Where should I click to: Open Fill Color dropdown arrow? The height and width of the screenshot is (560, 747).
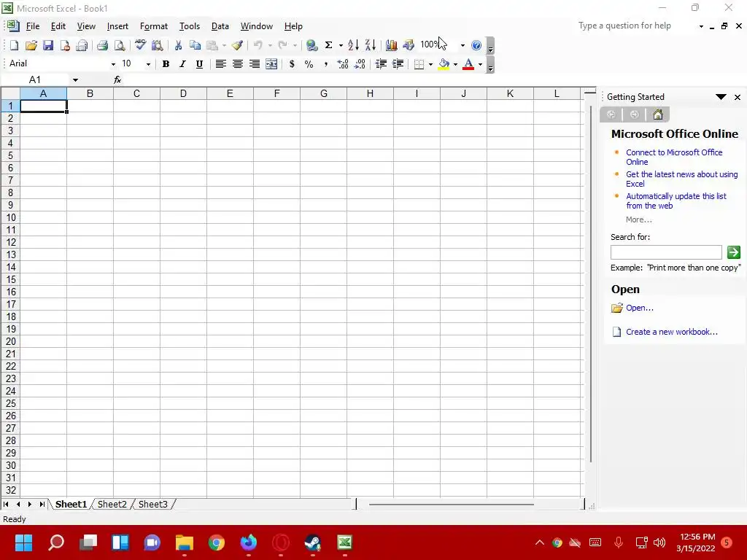click(455, 64)
